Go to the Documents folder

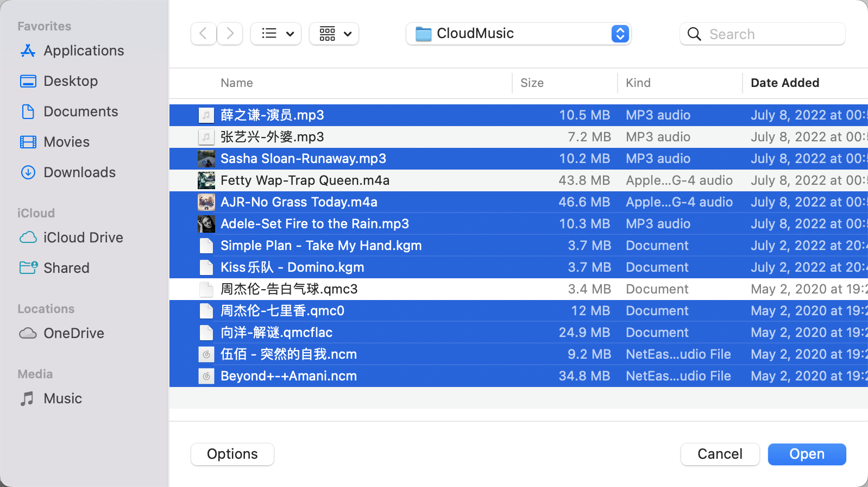pos(80,111)
